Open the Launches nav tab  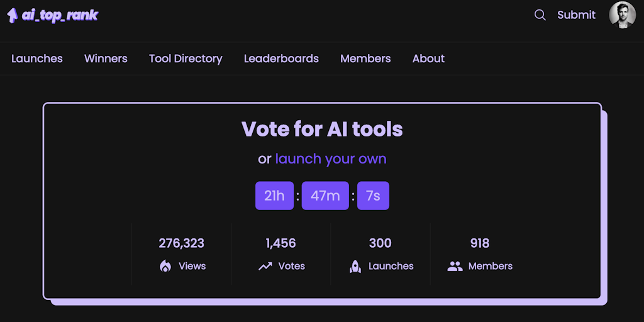[x=37, y=58]
